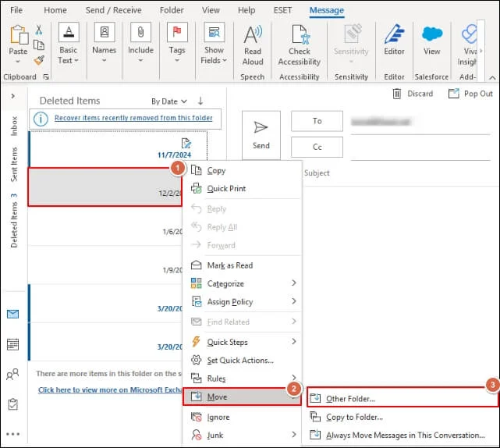Open the Categorize submenu
The image size is (500, 448).
(243, 283)
